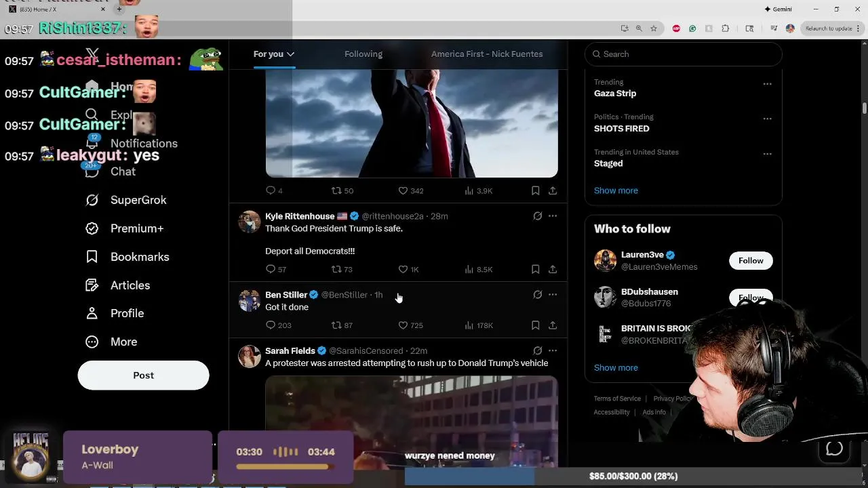Open more options on Sarah Fields' post

click(x=553, y=350)
